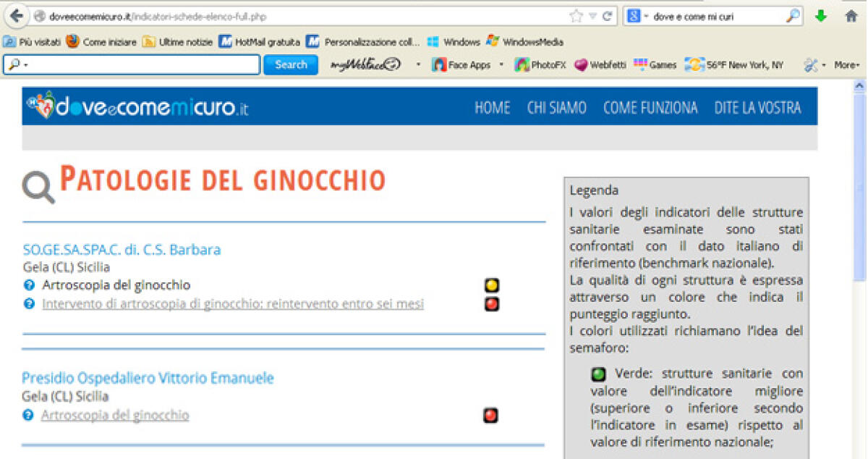Image resolution: width=868 pixels, height=459 pixels.
Task: Open reintervento entro sei mesi indicator link
Action: click(x=233, y=304)
